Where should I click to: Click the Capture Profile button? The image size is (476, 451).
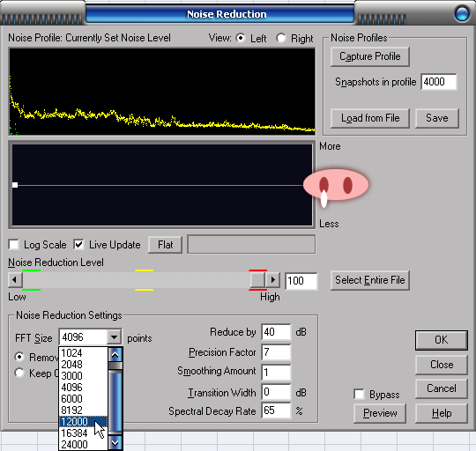[370, 56]
